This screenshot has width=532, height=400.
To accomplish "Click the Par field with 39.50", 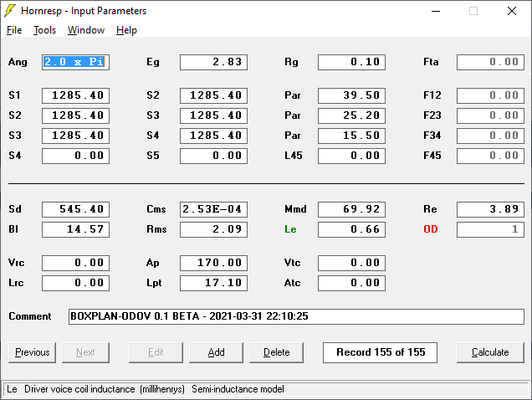I will pos(351,95).
